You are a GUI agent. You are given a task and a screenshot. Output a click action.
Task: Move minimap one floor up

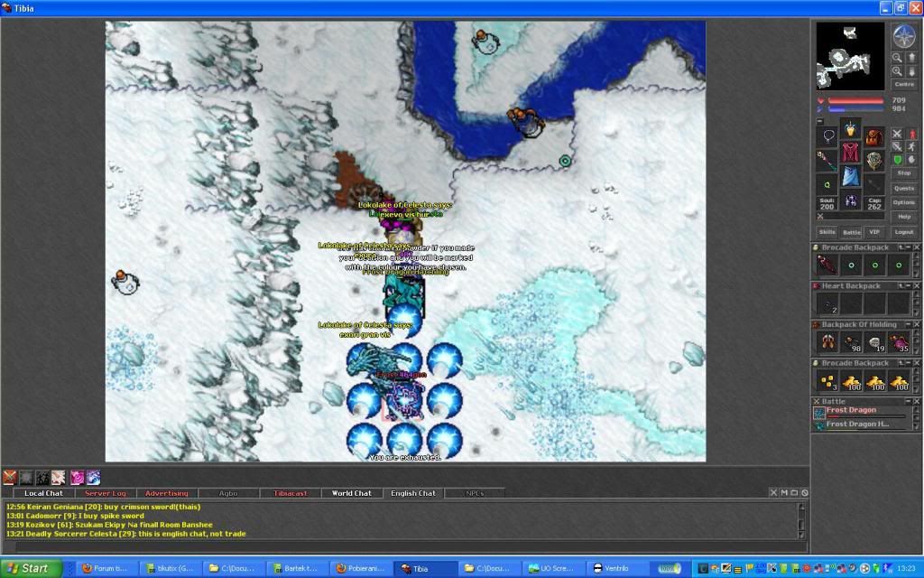[x=911, y=58]
